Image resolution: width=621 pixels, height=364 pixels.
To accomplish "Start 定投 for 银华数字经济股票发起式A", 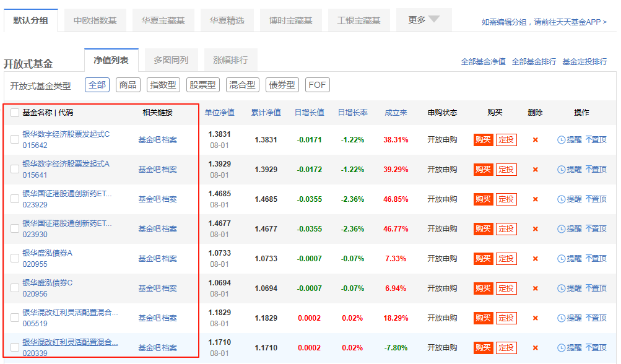I will click(x=506, y=170).
